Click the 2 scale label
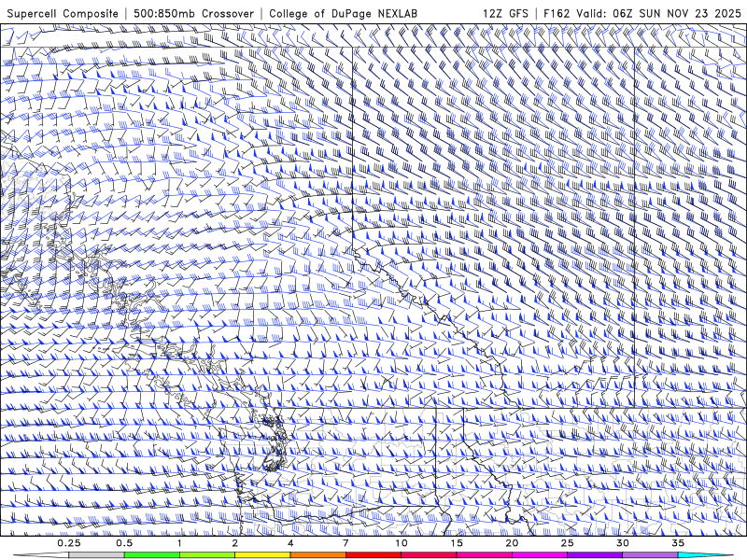This screenshot has height=560, width=747. click(235, 543)
